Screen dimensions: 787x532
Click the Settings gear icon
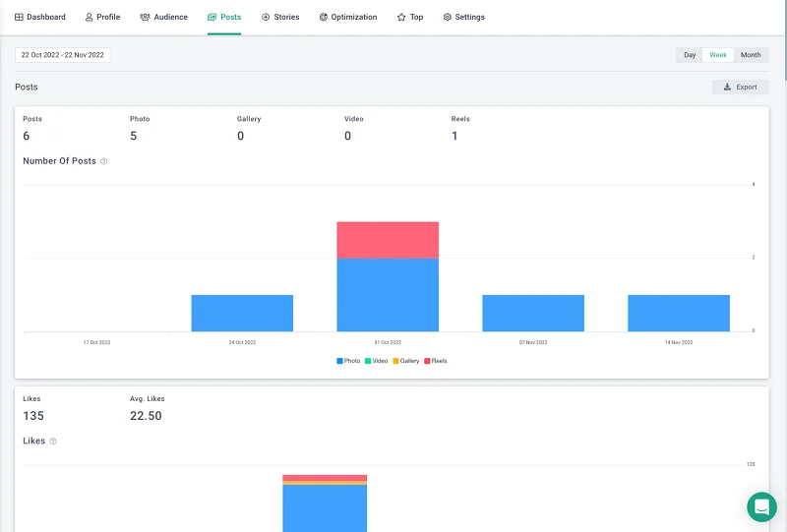[448, 18]
